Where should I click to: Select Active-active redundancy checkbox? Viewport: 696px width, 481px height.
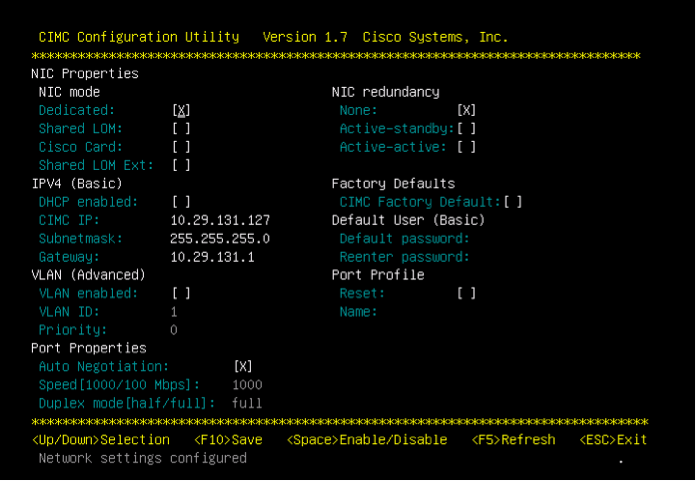(x=467, y=147)
